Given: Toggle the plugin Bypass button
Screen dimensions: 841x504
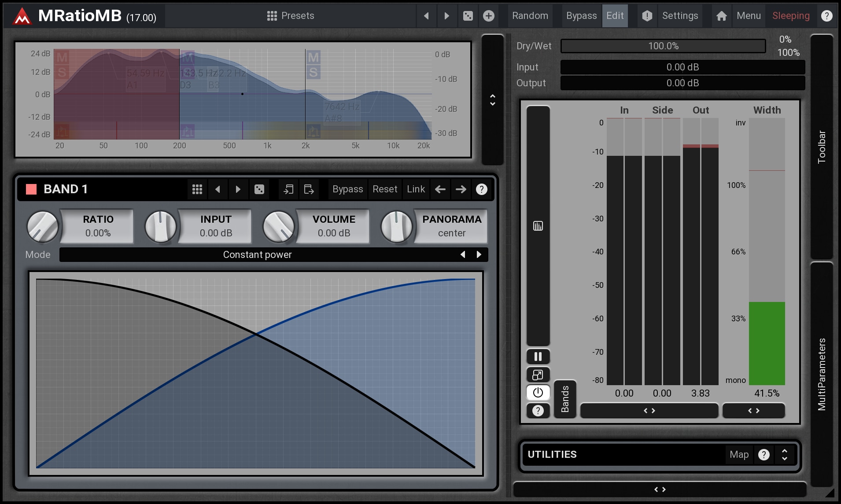Looking at the screenshot, I should click(x=581, y=16).
